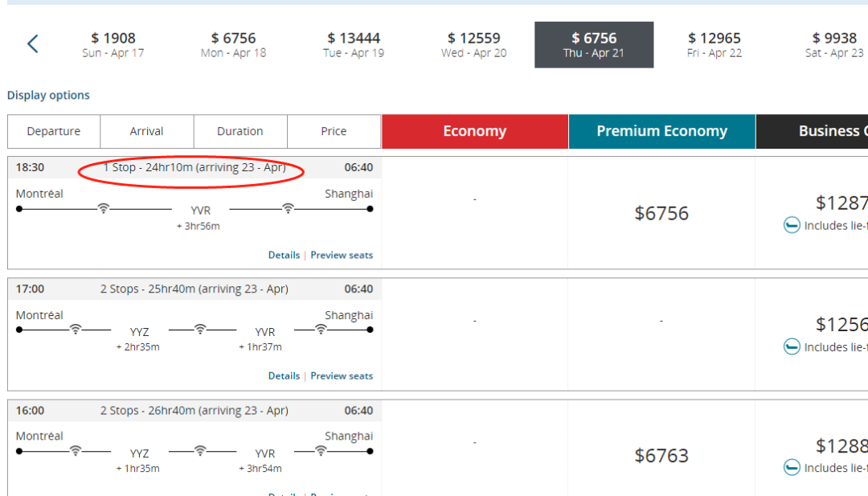Image resolution: width=868 pixels, height=496 pixels.
Task: Click wifi icon after YVR on 18:30 flight
Action: click(x=288, y=208)
